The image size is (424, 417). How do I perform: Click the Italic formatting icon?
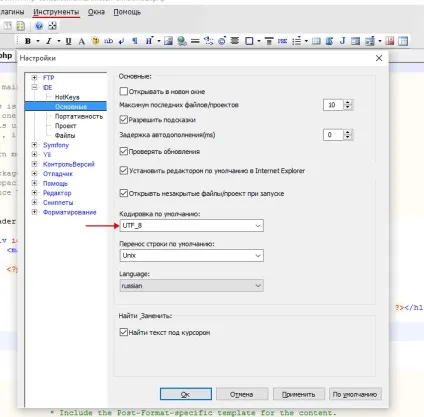[49, 41]
